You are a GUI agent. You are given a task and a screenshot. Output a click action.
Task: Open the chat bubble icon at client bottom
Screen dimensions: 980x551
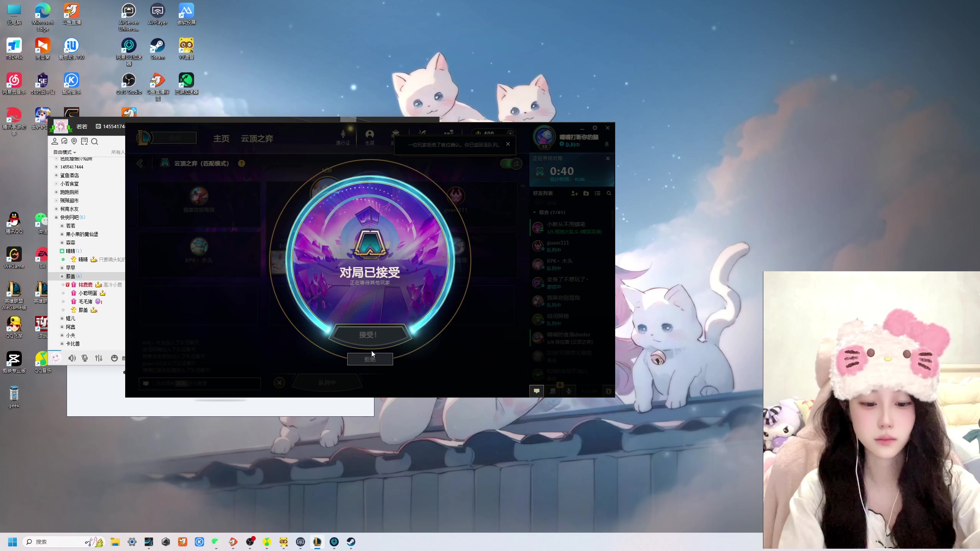click(x=537, y=391)
